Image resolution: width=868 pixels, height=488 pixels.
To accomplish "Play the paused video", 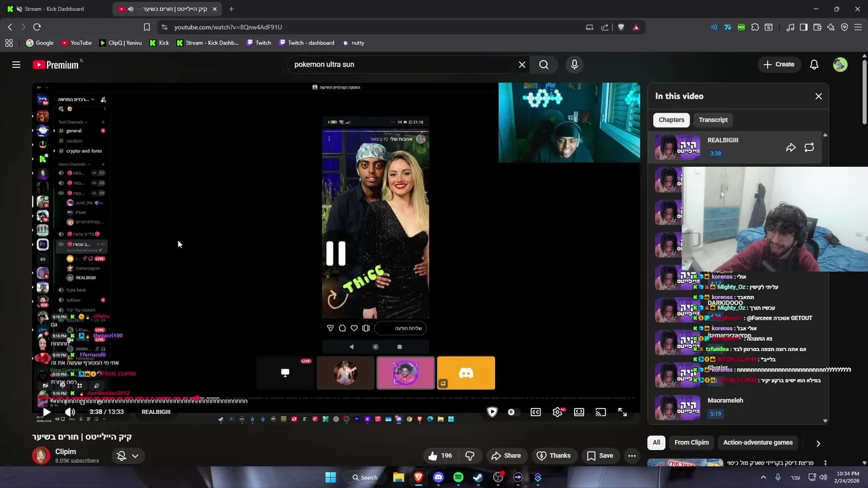I will point(46,411).
